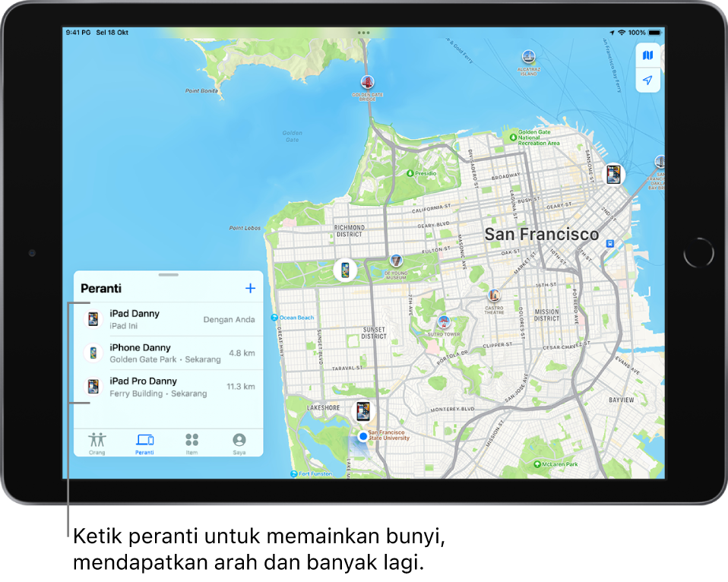Switch to the Orang tab
The width and height of the screenshot is (728, 582).
pyautogui.click(x=97, y=443)
